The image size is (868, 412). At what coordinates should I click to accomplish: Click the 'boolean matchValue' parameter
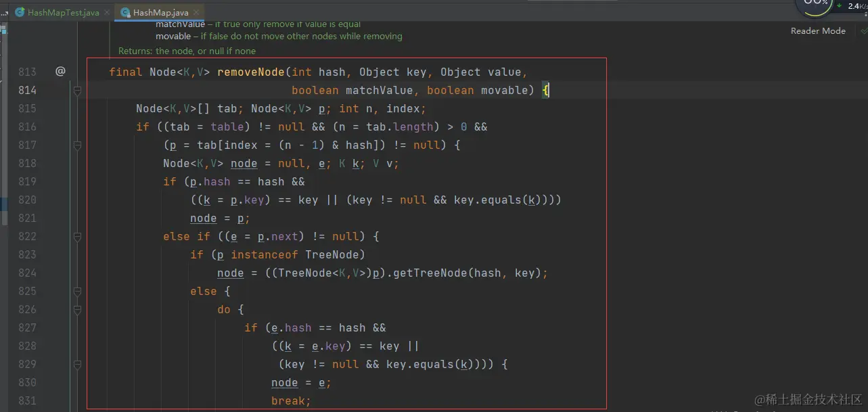(352, 90)
